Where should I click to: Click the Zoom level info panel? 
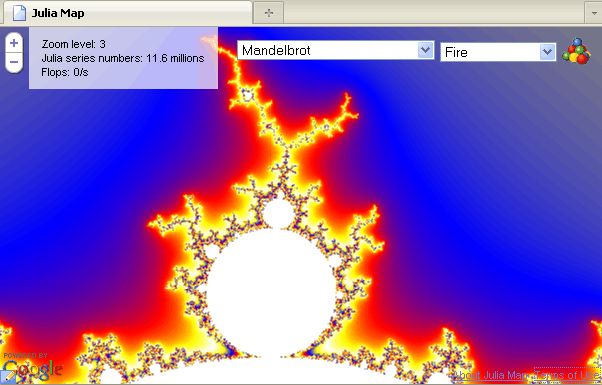(123, 58)
